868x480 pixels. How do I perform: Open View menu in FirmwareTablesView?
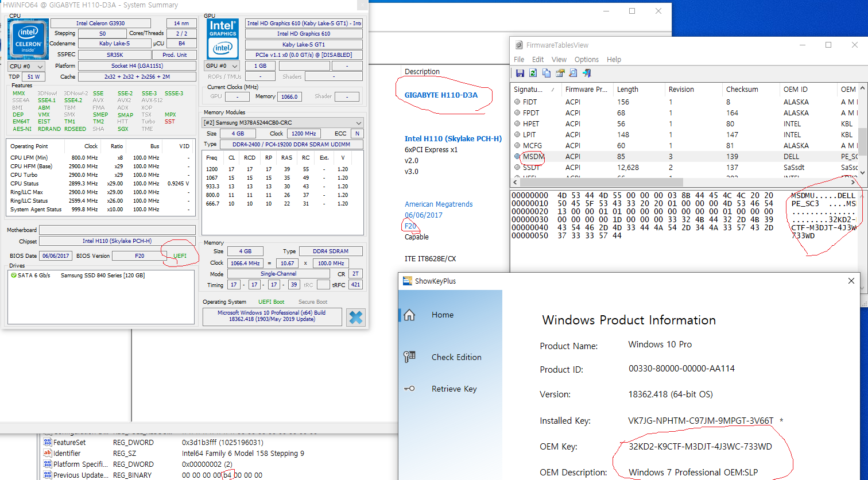click(x=559, y=59)
